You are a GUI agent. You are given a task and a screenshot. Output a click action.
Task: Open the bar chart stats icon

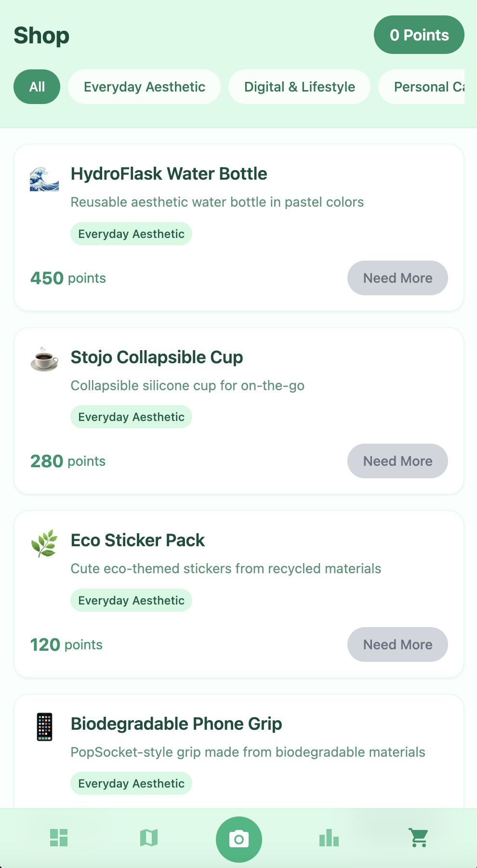point(329,838)
